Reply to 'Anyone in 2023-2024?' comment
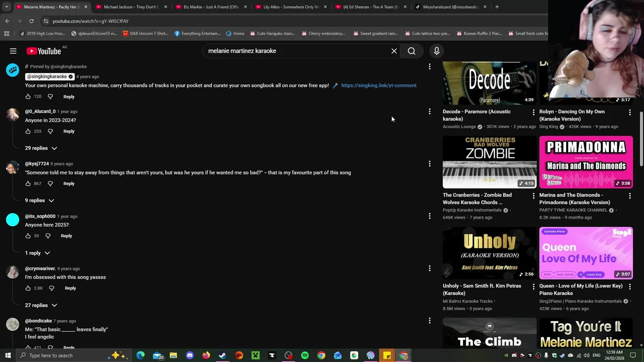644x362 pixels. pos(69,131)
